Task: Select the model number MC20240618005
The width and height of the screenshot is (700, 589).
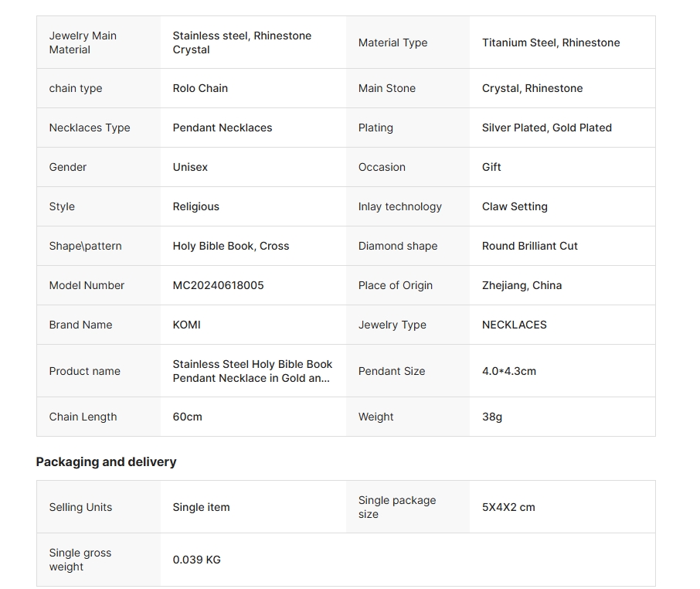Action: point(218,285)
